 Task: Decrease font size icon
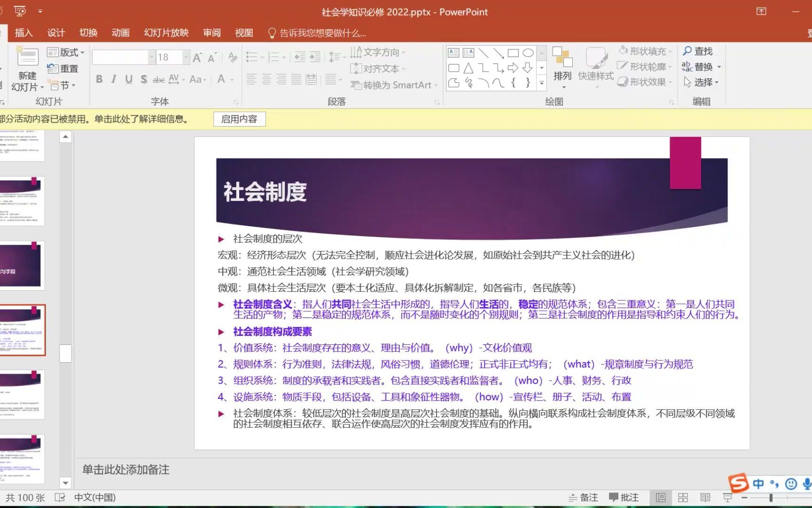pos(212,57)
